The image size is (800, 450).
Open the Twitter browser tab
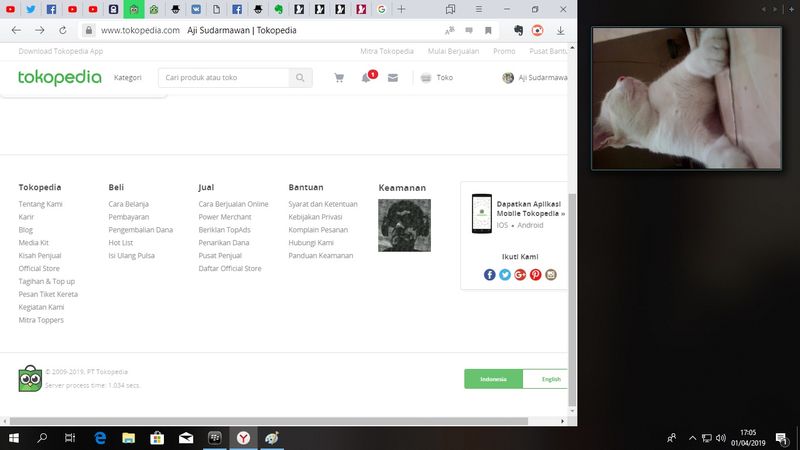31,9
